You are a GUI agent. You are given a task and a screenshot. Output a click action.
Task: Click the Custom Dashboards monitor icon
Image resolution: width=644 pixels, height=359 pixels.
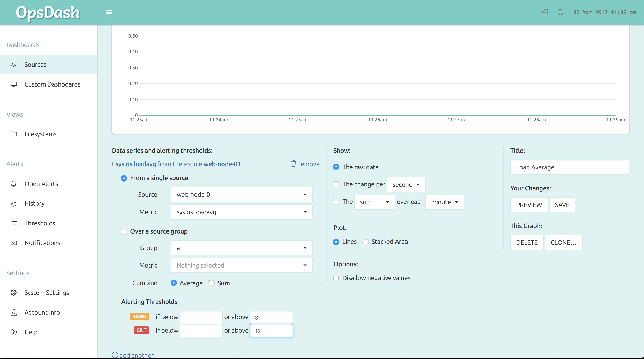(13, 84)
